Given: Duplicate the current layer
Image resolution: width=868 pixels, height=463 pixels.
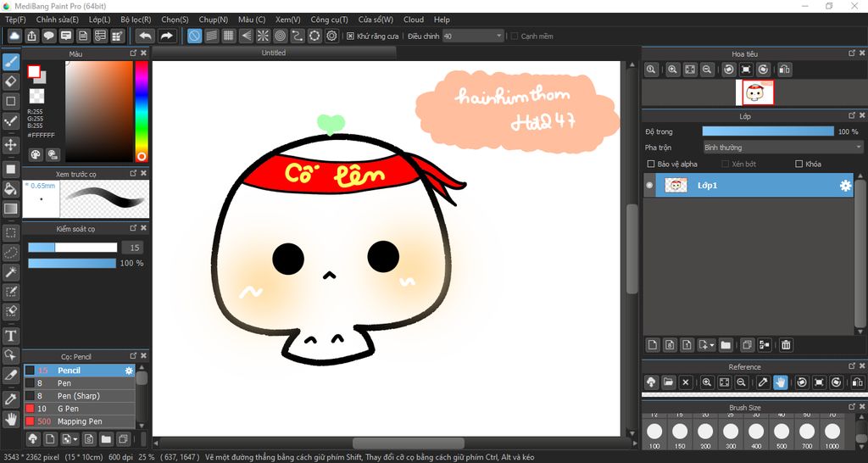Looking at the screenshot, I should point(747,345).
